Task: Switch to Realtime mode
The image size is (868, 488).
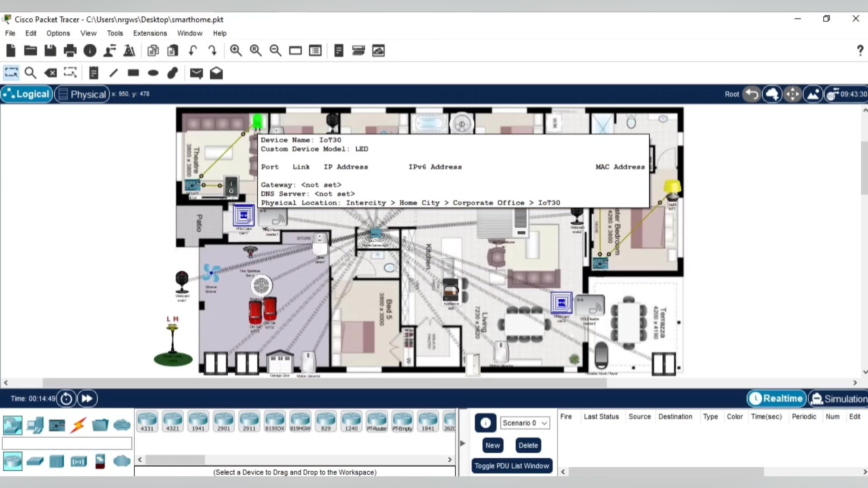Action: [777, 399]
